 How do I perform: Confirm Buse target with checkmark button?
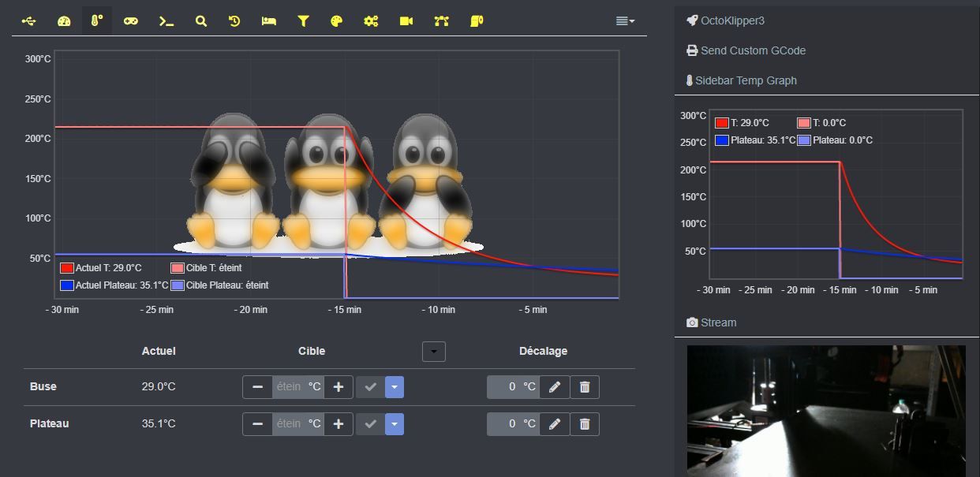370,387
